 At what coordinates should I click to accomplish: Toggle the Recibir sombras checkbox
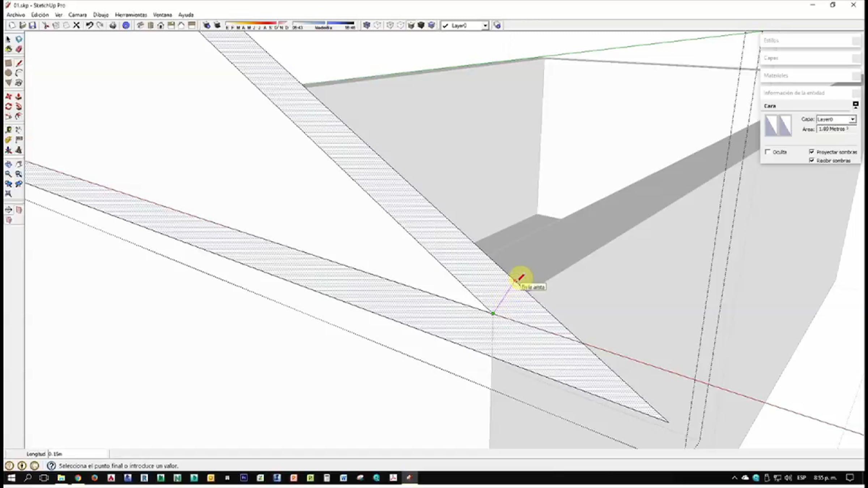[812, 160]
